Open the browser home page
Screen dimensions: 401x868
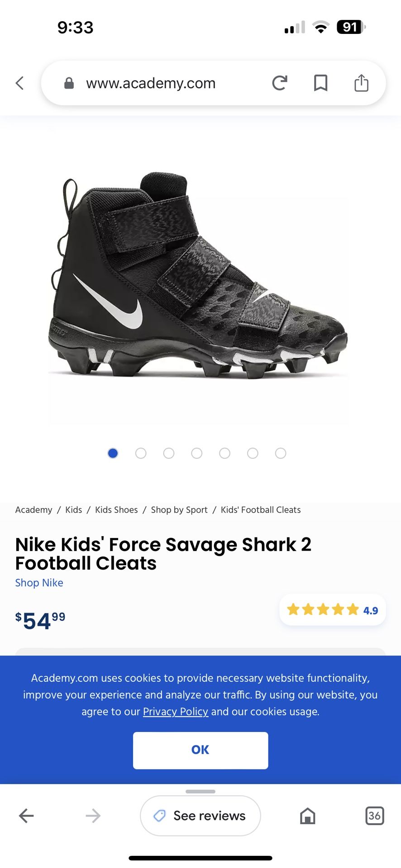coord(308,816)
